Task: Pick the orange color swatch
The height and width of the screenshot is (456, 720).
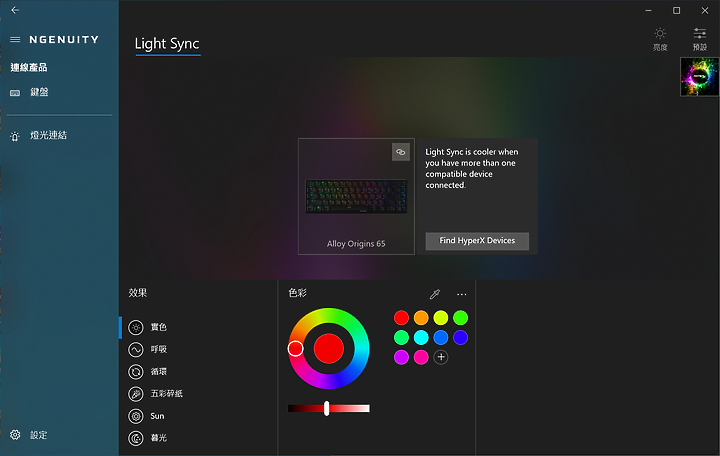Action: tap(421, 318)
